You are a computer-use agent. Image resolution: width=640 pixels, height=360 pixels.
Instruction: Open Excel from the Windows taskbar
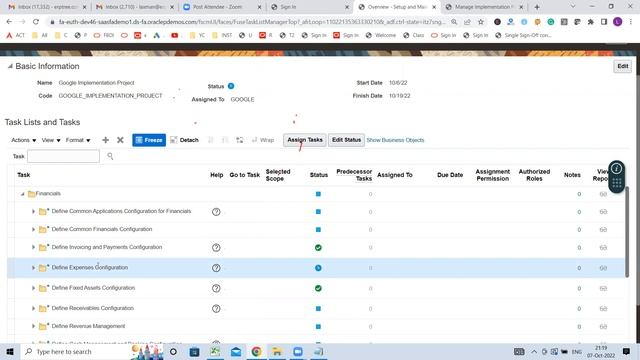(215, 351)
